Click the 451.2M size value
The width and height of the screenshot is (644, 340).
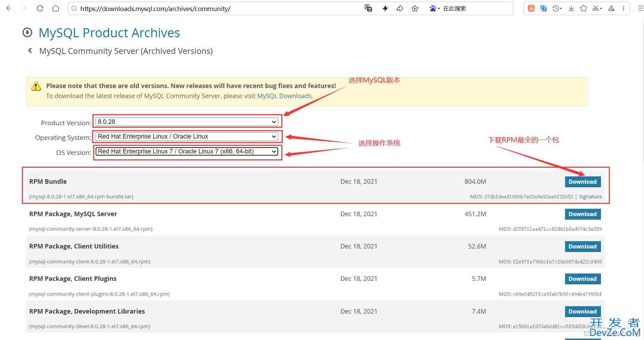click(475, 214)
